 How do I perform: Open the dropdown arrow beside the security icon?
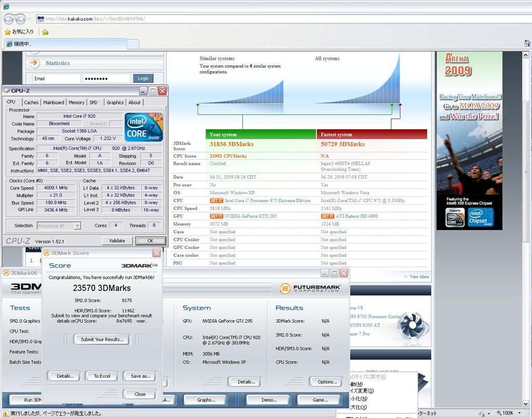[488, 414]
